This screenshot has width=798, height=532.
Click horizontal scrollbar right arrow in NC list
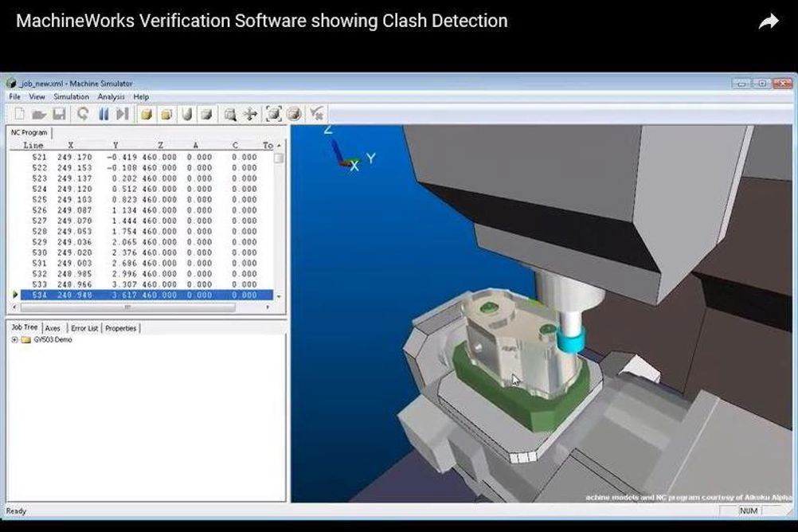[267, 307]
